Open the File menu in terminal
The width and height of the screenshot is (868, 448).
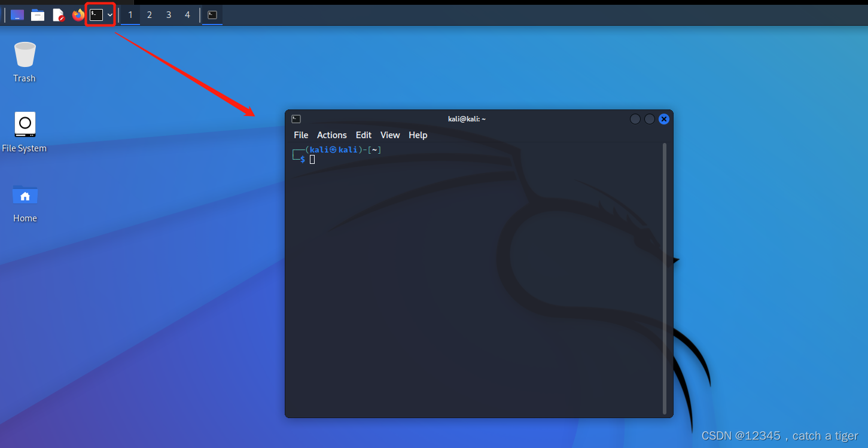click(301, 135)
